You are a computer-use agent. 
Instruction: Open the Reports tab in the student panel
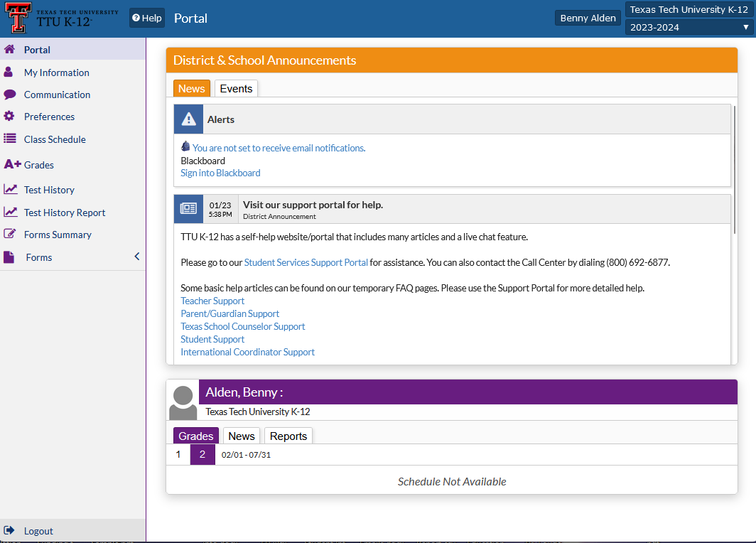point(288,436)
